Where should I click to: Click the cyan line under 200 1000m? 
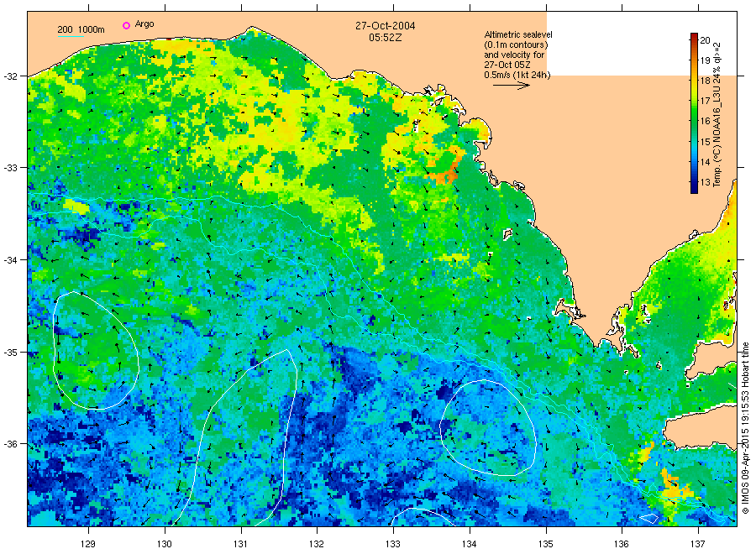[71, 36]
